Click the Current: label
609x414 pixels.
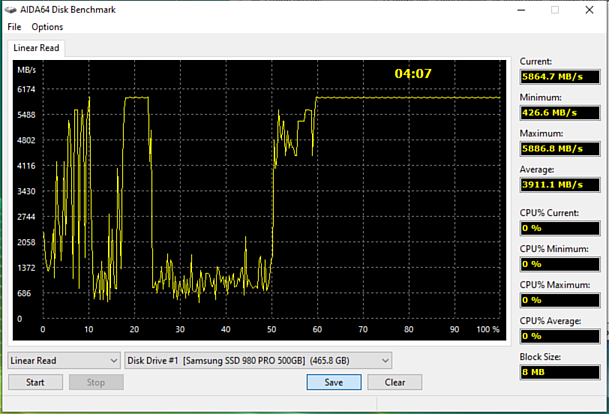[536, 61]
